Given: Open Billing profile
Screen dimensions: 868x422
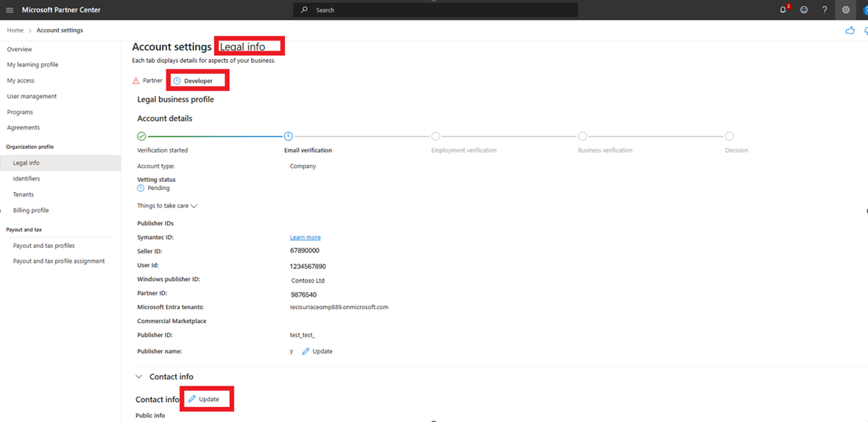Looking at the screenshot, I should point(31,210).
